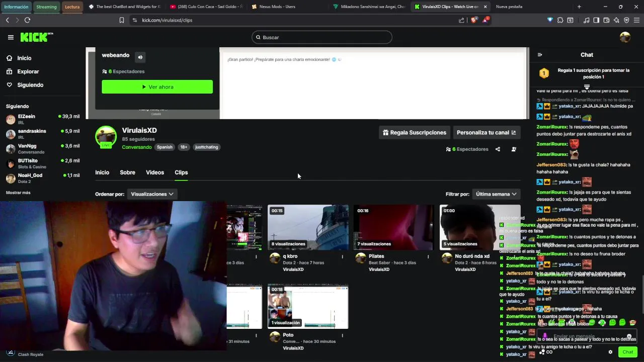The width and height of the screenshot is (644, 362).
Task: Go back in browser history
Action: (x=7, y=20)
